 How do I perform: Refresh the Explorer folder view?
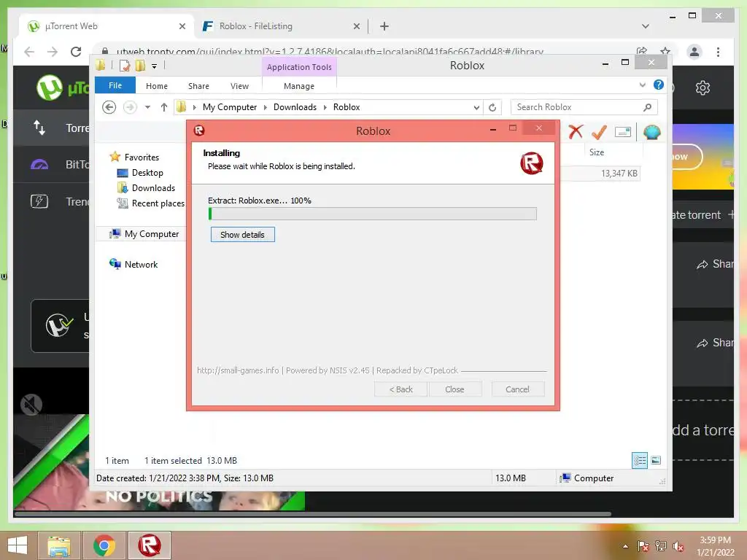click(492, 107)
